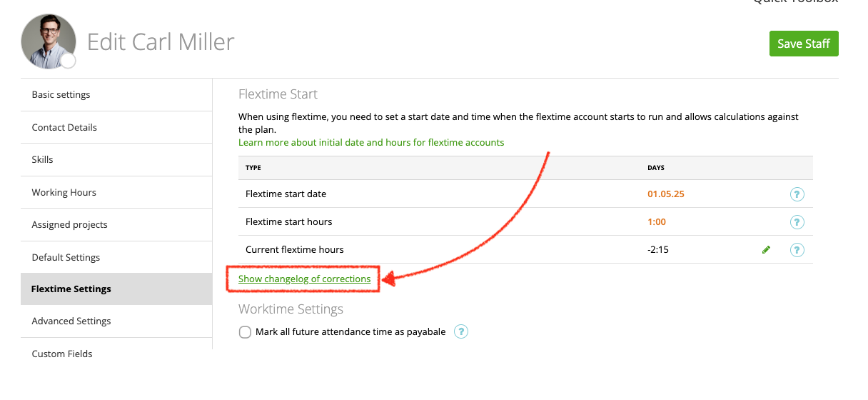The height and width of the screenshot is (400, 868).
Task: Click help icon beside payable attendance checkbox
Action: point(461,331)
